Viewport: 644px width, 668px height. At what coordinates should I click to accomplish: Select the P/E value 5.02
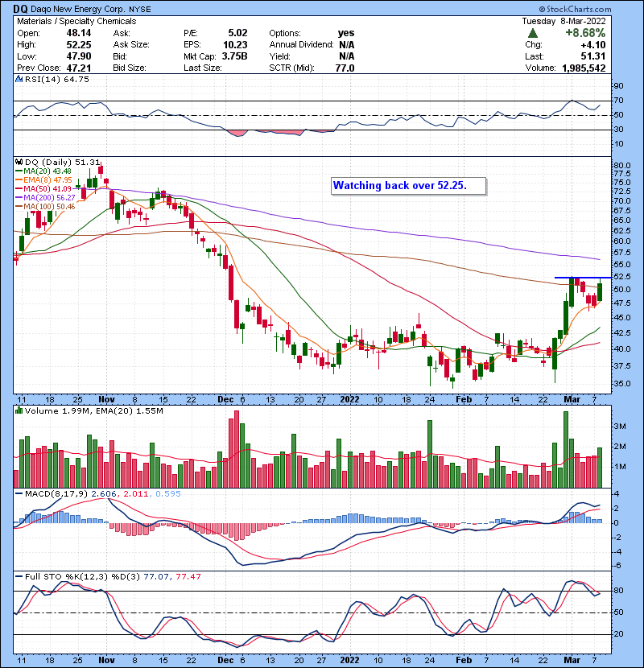pyautogui.click(x=237, y=33)
